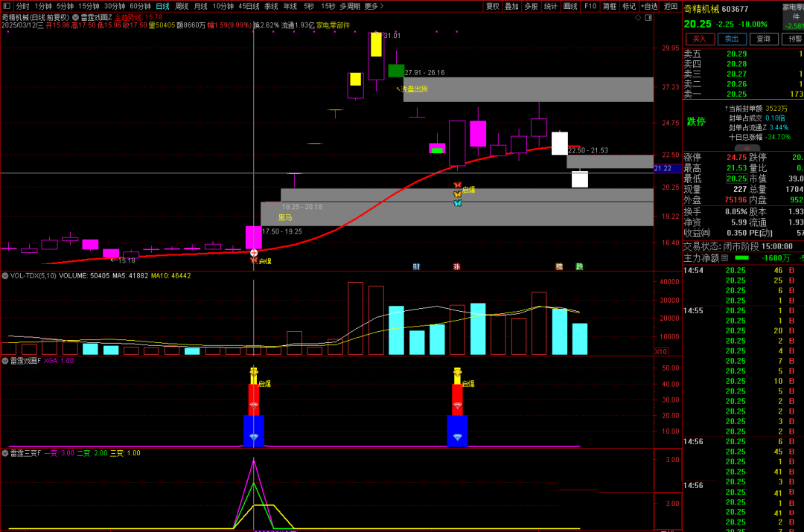
Task: Click the 涨 marker icon under the chart
Action: click(456, 266)
